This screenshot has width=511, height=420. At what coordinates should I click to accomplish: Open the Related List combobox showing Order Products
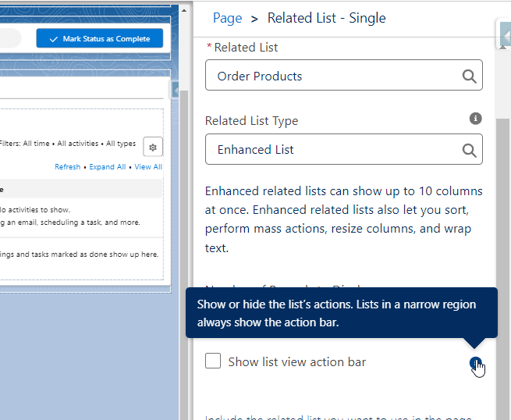click(335, 76)
